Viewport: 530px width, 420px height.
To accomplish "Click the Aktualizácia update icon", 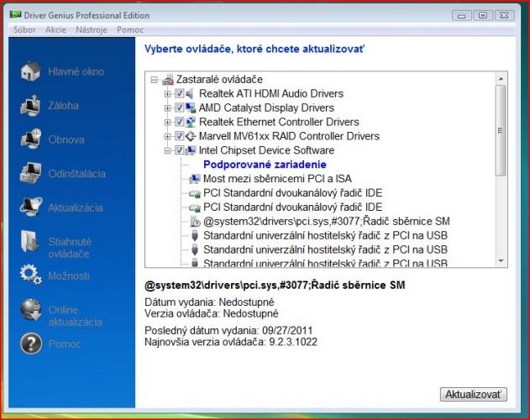I will [x=30, y=207].
